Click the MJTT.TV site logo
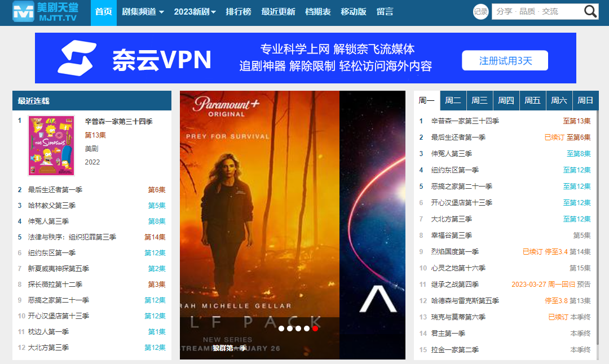 [45, 12]
